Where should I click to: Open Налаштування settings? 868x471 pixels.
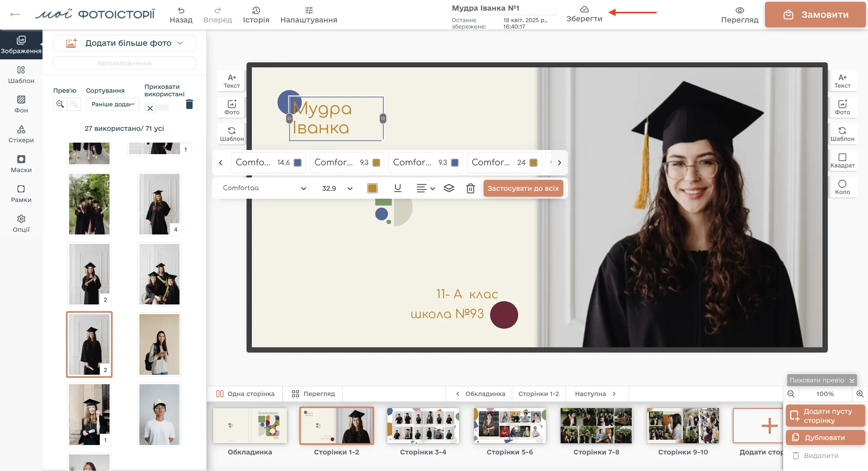309,15
